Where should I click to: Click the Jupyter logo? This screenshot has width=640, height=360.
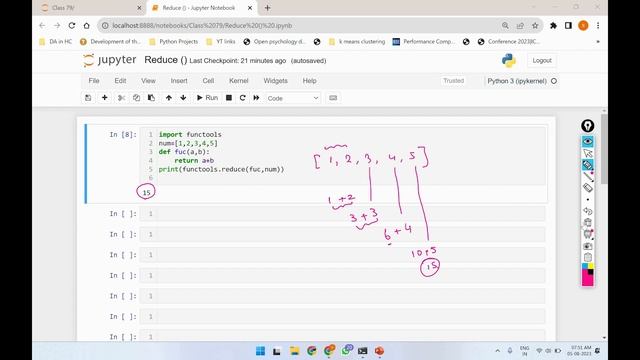pyautogui.click(x=109, y=60)
